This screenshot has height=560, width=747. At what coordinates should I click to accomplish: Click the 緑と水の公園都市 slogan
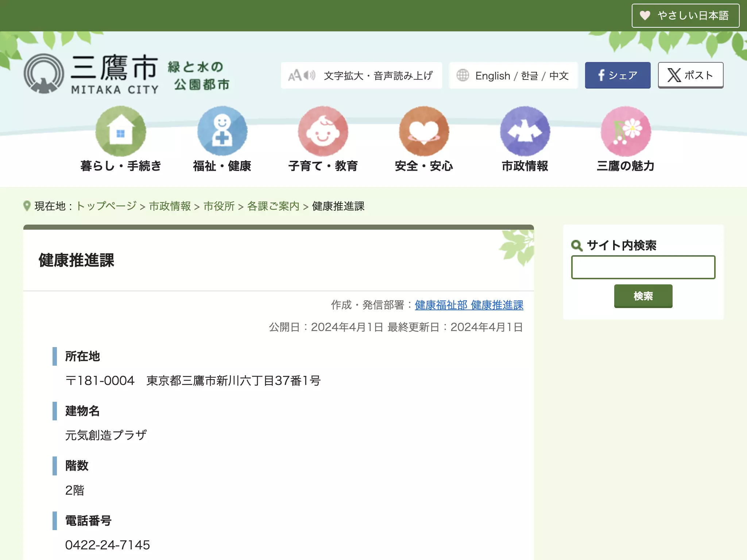[x=199, y=75]
